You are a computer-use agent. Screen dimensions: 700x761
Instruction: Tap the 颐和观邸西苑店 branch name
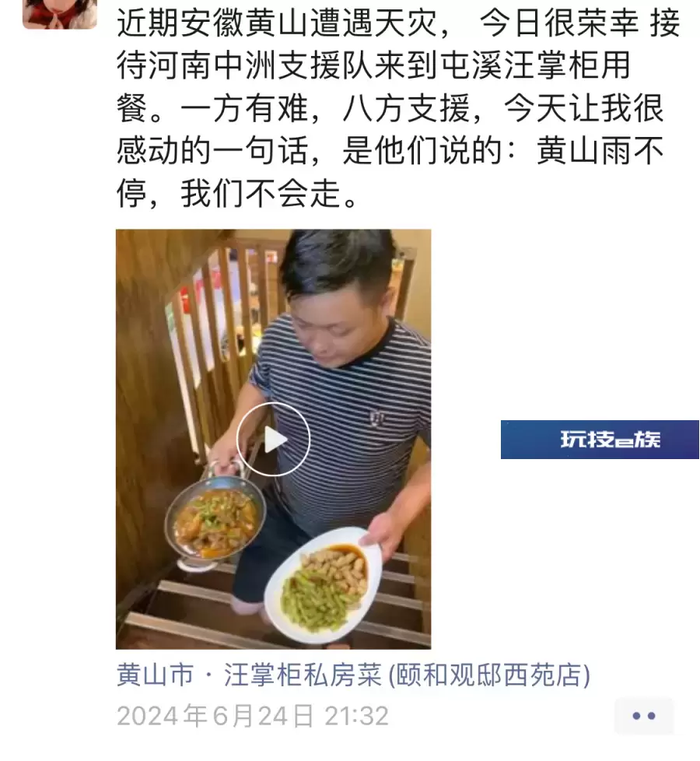coord(490,675)
